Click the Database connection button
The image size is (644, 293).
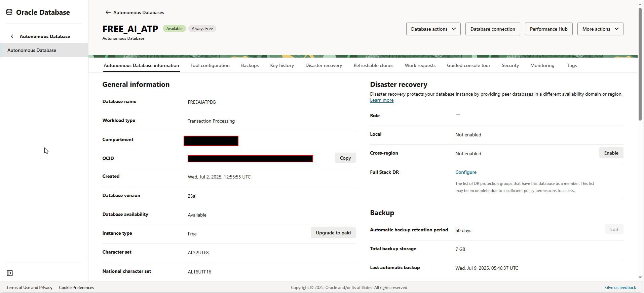coord(492,29)
